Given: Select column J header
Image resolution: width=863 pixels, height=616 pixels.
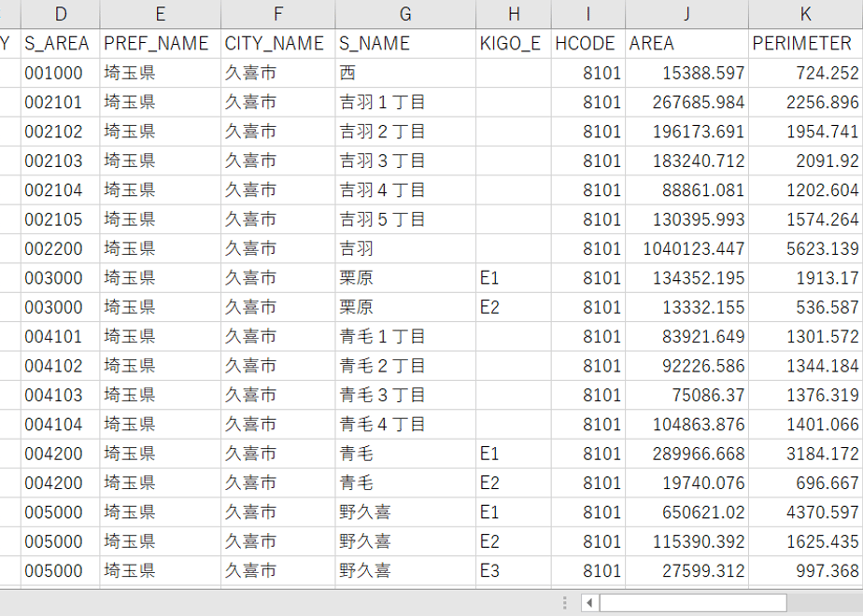Looking at the screenshot, I should point(686,14).
